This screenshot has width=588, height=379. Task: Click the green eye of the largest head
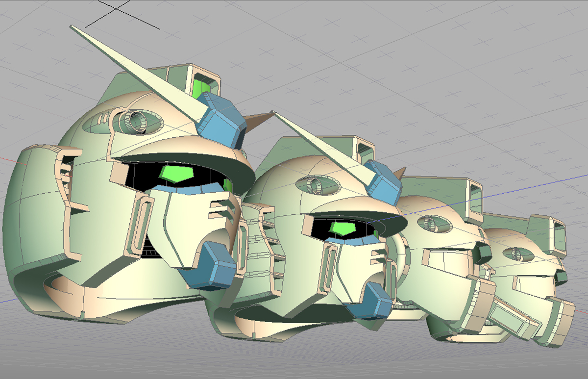pyautogui.click(x=177, y=174)
